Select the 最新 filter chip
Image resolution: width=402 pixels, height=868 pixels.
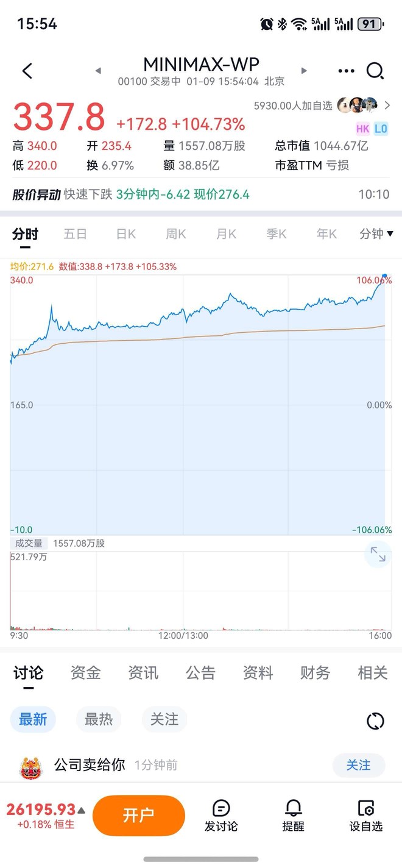(x=33, y=720)
